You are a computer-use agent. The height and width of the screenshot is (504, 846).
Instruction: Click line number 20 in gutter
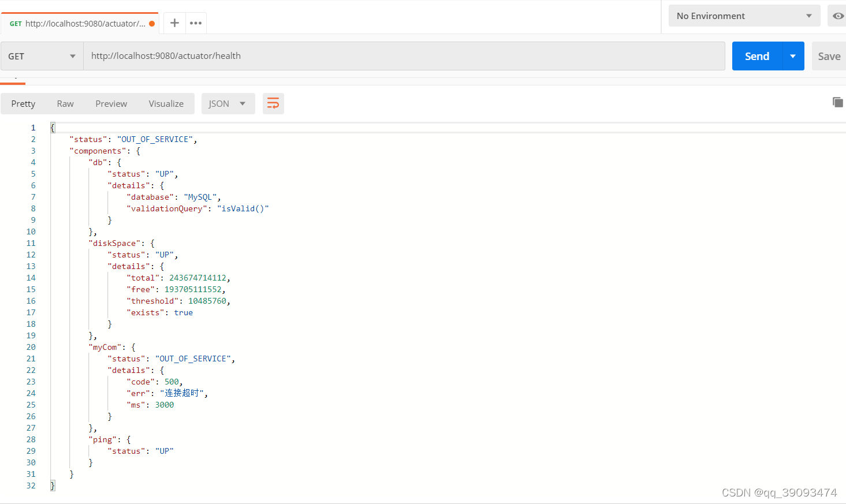pyautogui.click(x=31, y=347)
